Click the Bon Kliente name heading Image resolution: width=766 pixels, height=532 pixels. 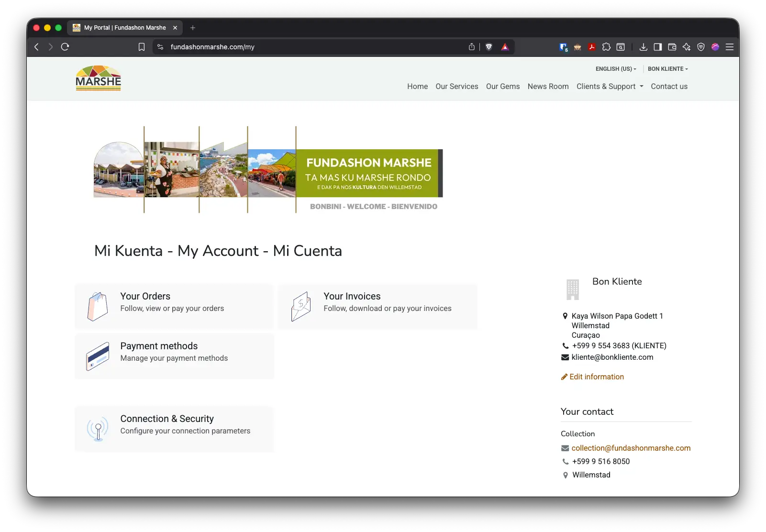[x=617, y=282]
